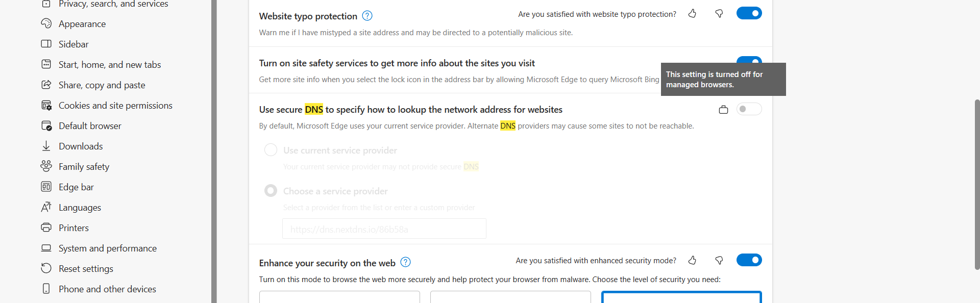
Task: Select Choose a service provider radio button
Action: pyautogui.click(x=271, y=191)
